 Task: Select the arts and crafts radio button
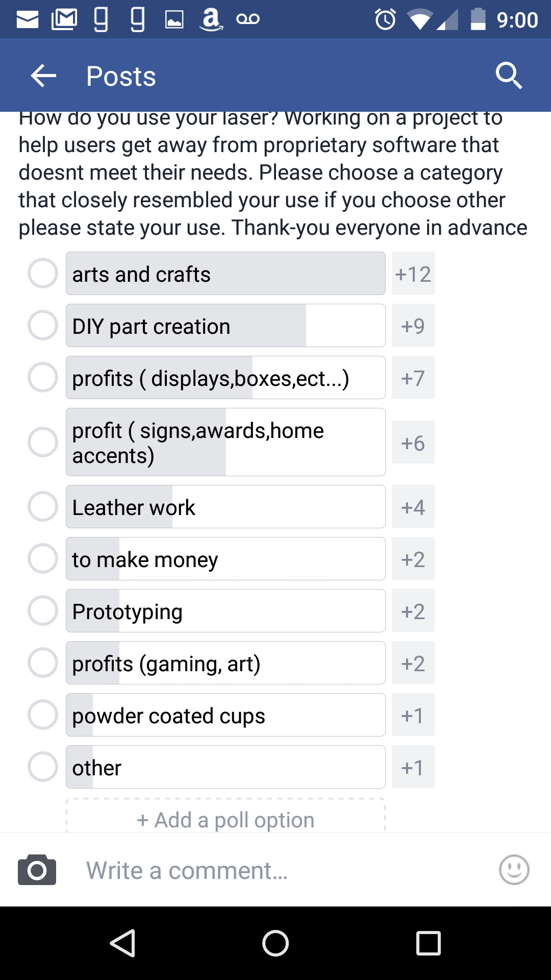click(x=43, y=273)
